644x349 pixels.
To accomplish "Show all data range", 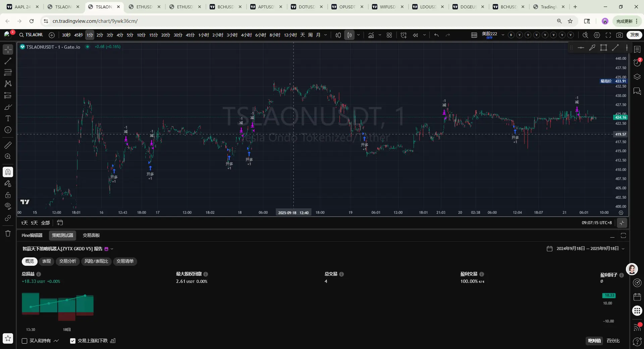I will click(45, 223).
